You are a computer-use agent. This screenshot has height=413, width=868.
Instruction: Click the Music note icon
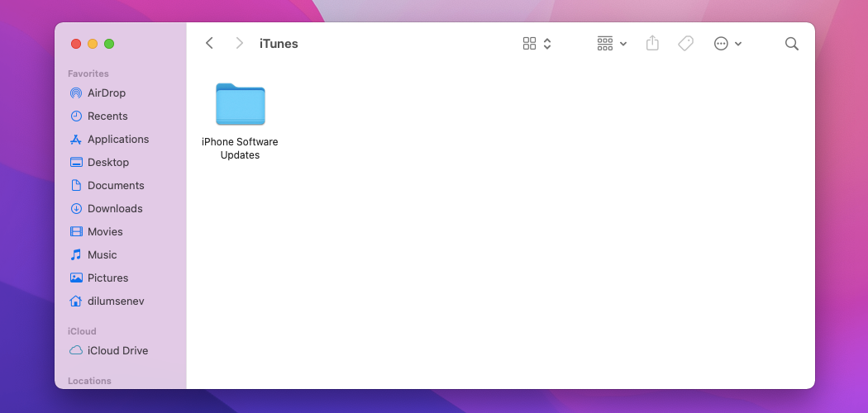[76, 255]
